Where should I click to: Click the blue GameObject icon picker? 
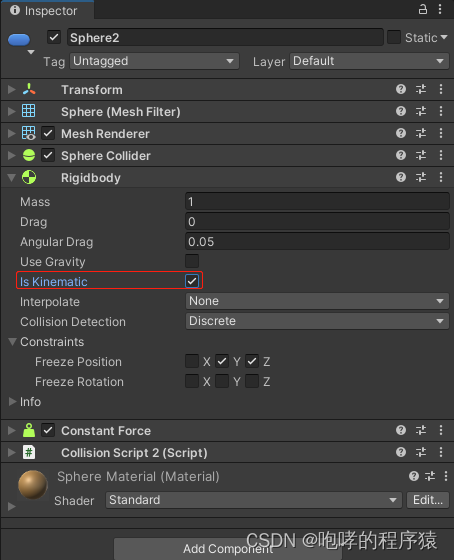(x=19, y=40)
